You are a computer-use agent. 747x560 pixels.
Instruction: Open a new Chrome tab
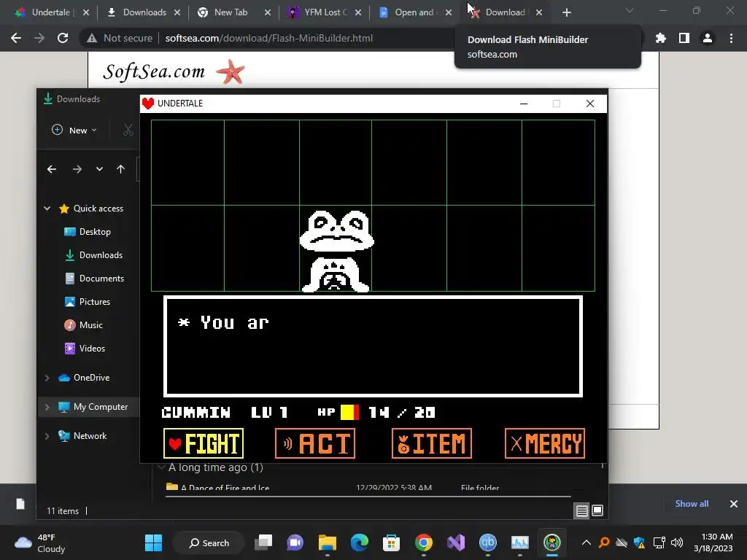pyautogui.click(x=566, y=12)
